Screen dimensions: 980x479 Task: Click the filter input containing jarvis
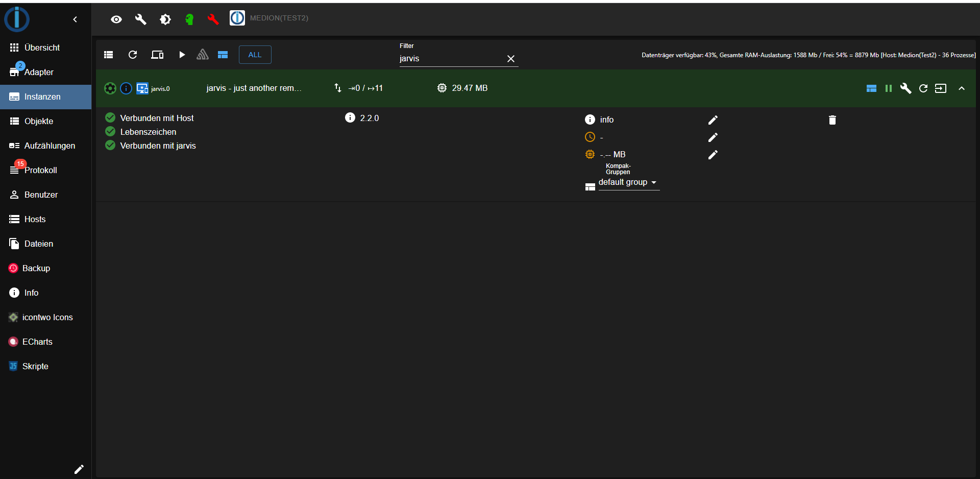451,59
